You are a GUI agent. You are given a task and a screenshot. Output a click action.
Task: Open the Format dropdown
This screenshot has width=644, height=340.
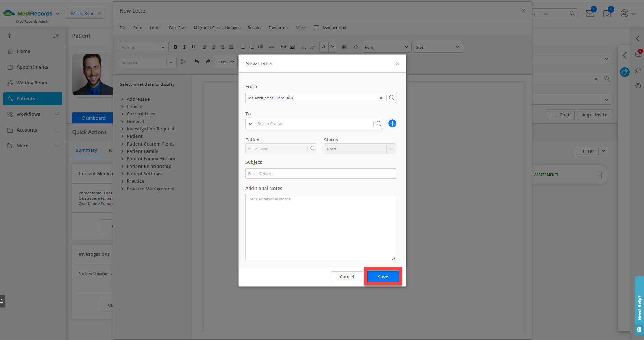(144, 47)
